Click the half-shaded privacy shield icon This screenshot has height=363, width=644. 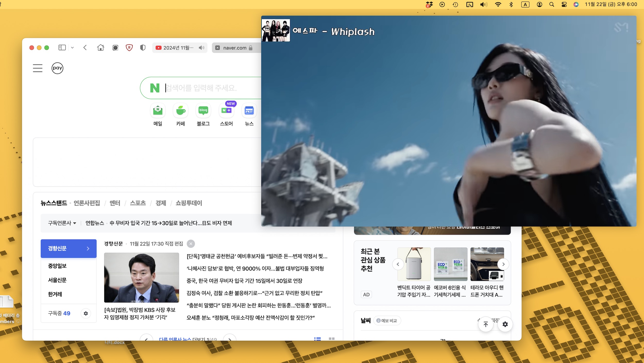tap(143, 48)
